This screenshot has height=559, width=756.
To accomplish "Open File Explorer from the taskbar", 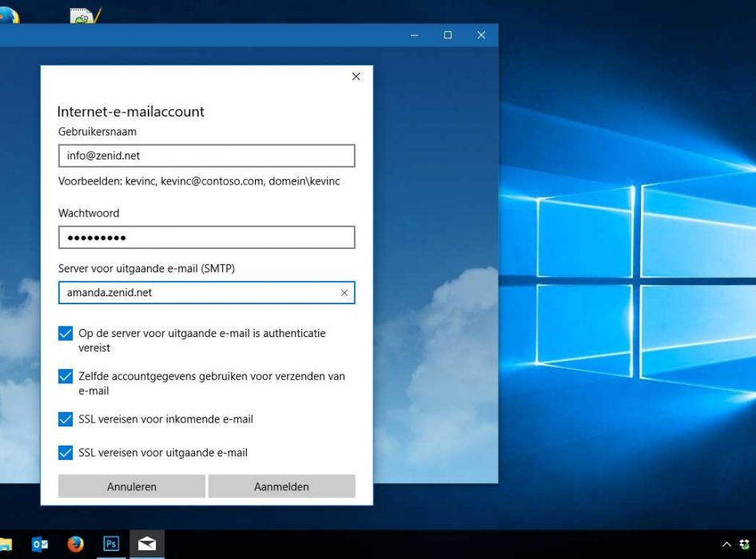I will coord(5,545).
